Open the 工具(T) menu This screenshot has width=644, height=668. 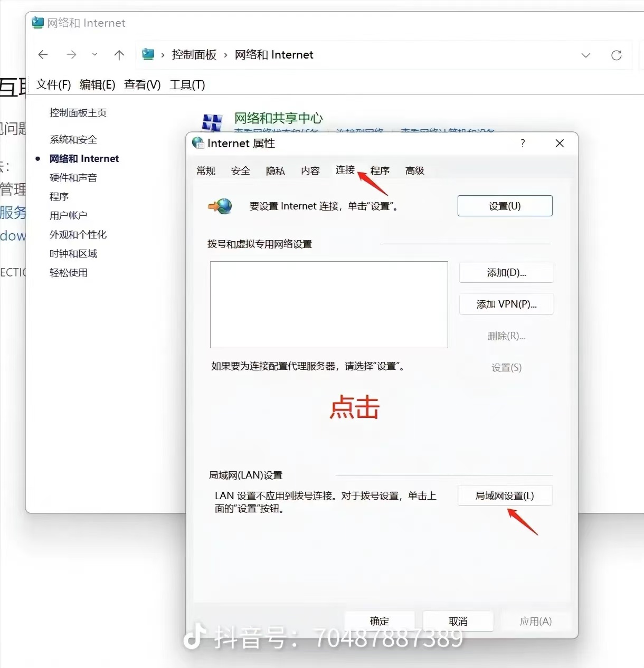coord(187,85)
